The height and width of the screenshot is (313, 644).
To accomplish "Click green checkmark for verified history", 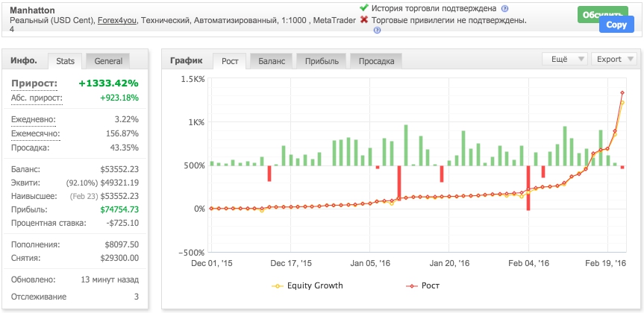I will tap(363, 8).
